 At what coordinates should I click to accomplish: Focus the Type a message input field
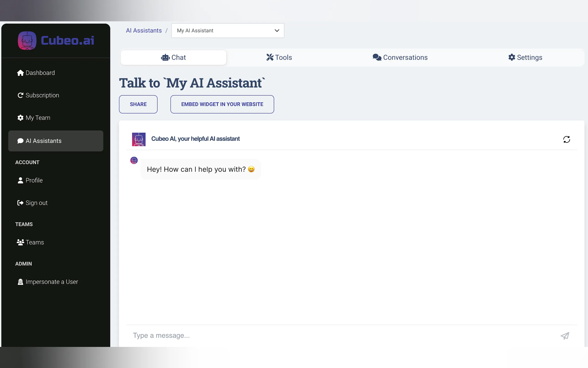[340, 336]
